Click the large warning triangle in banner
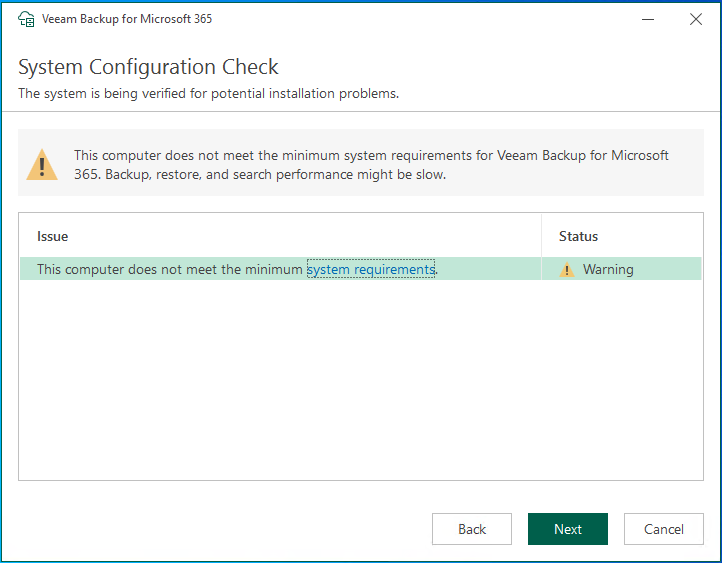This screenshot has height=563, width=722. point(42,164)
